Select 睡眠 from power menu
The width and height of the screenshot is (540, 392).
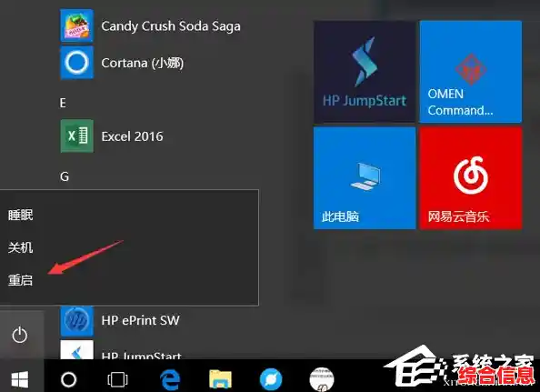tap(21, 215)
